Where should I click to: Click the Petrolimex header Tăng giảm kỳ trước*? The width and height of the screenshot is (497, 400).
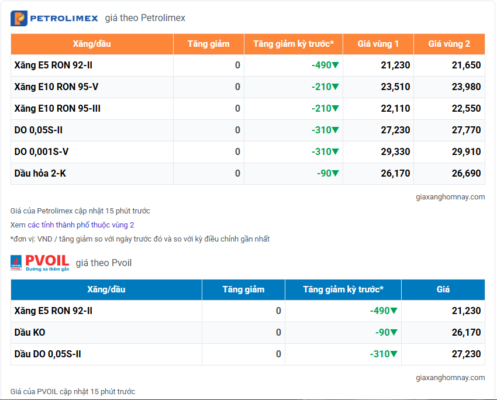tap(293, 44)
